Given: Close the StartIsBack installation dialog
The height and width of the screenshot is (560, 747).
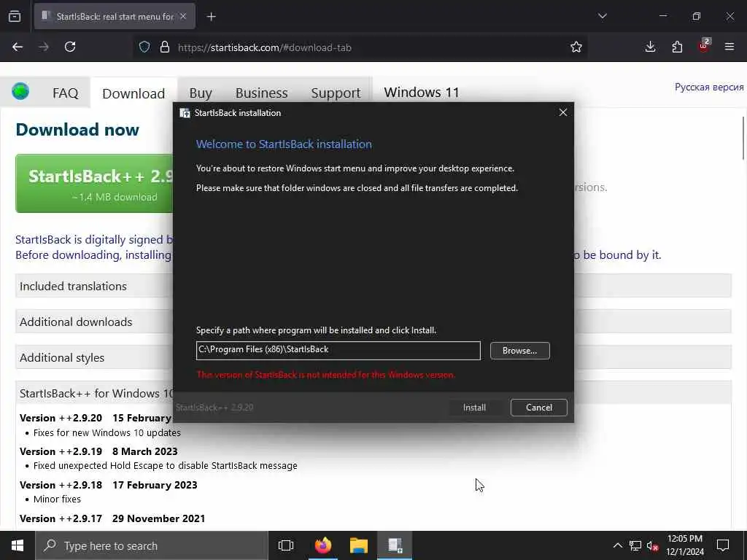Looking at the screenshot, I should point(563,112).
